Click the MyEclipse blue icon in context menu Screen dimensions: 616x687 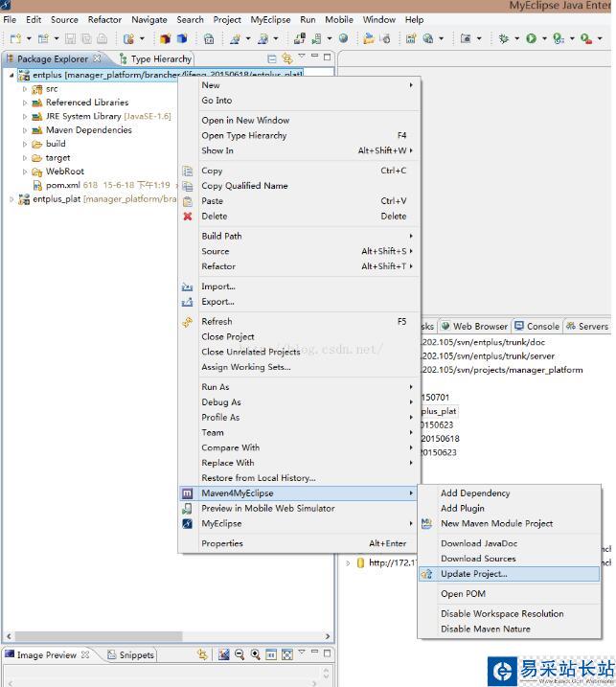tap(187, 524)
